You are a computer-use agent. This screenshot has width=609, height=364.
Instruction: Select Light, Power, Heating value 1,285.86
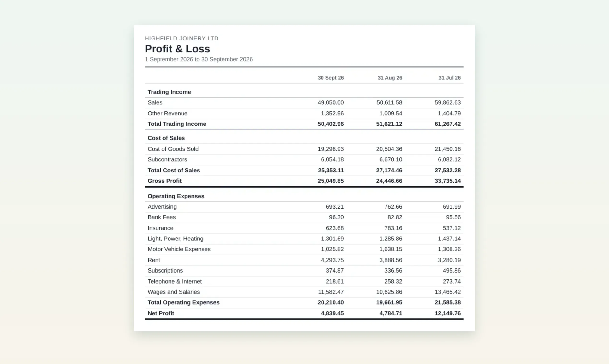pyautogui.click(x=391, y=239)
